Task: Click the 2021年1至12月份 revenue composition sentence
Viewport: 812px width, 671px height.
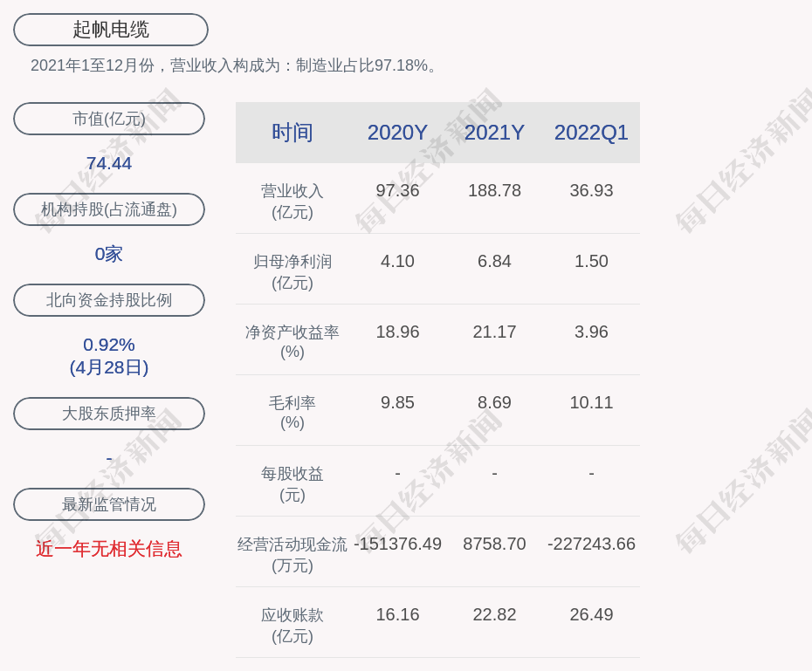Action: pyautogui.click(x=234, y=65)
